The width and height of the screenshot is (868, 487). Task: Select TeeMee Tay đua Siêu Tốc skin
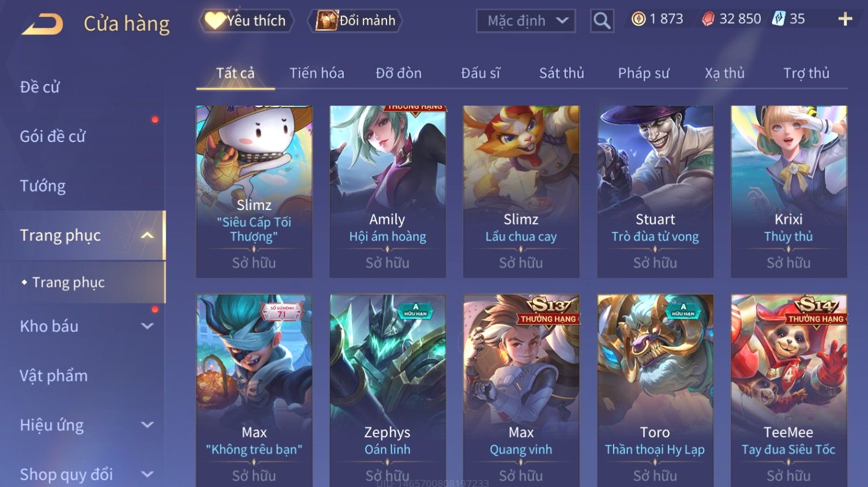(x=788, y=391)
